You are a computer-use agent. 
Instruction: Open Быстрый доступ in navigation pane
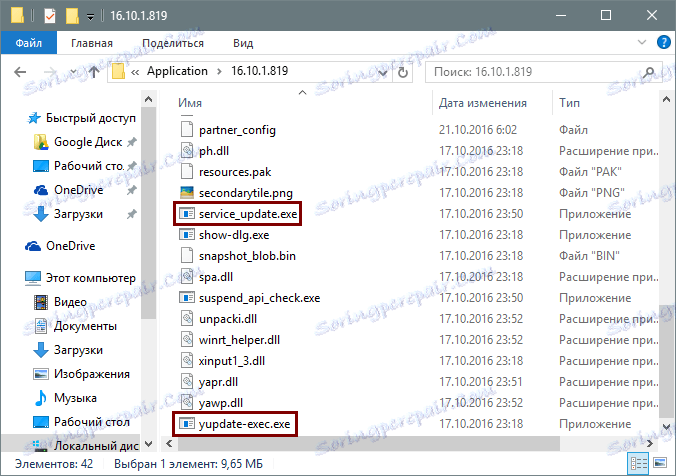(x=91, y=118)
